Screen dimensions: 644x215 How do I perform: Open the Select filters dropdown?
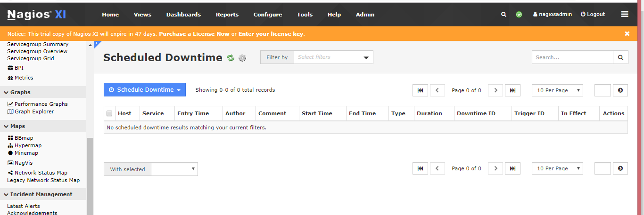(333, 57)
